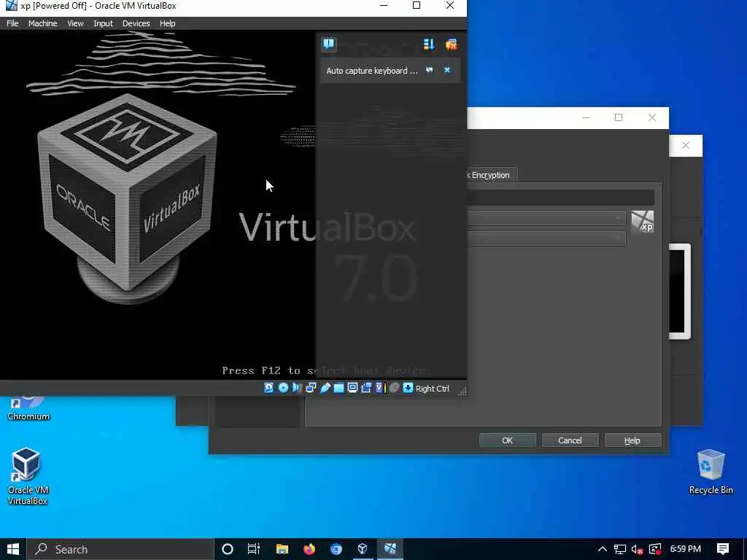Click the optical disk indicator in status bar

(x=283, y=388)
